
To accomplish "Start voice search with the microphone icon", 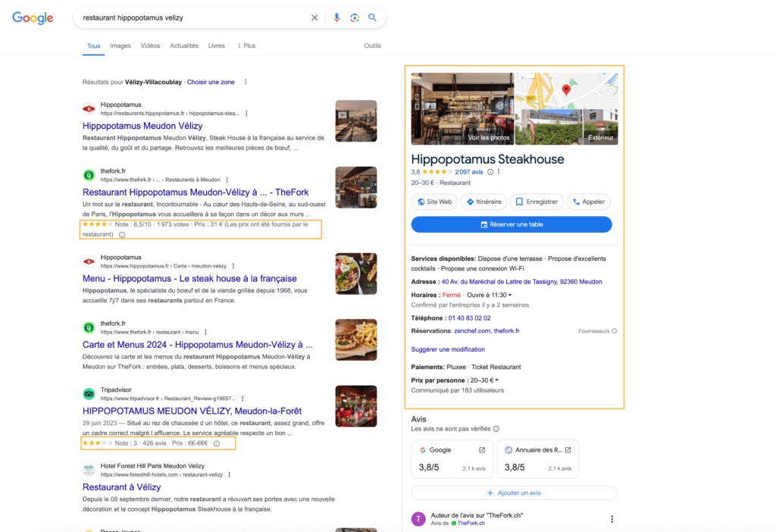I will click(x=336, y=18).
